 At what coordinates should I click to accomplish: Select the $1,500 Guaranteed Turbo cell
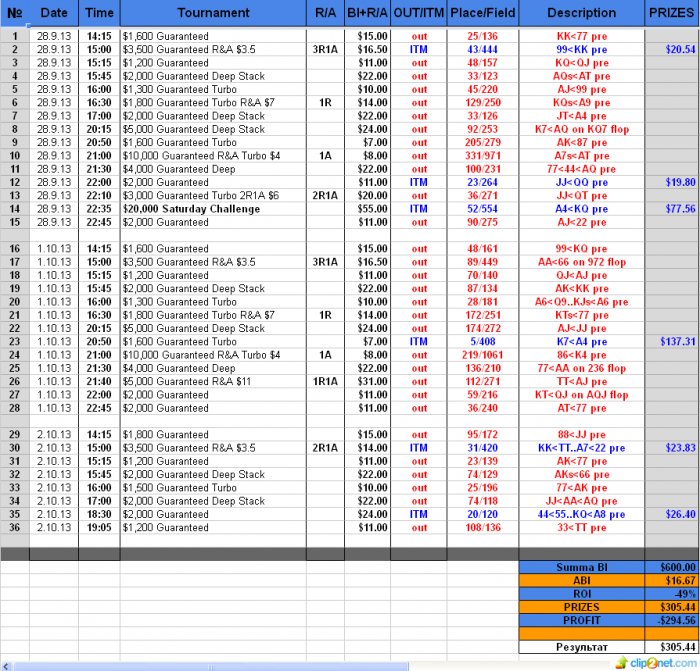click(213, 488)
